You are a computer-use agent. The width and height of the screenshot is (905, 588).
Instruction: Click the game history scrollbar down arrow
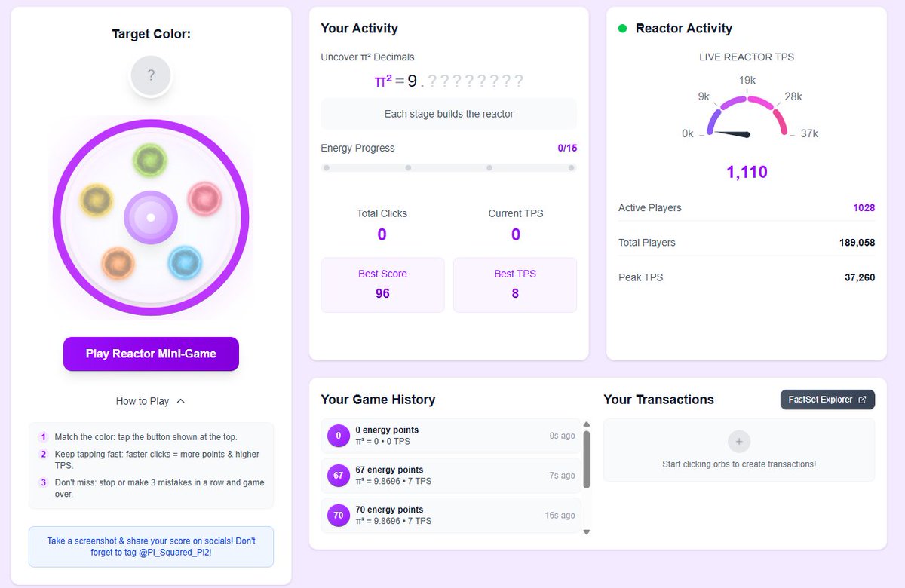pos(587,532)
